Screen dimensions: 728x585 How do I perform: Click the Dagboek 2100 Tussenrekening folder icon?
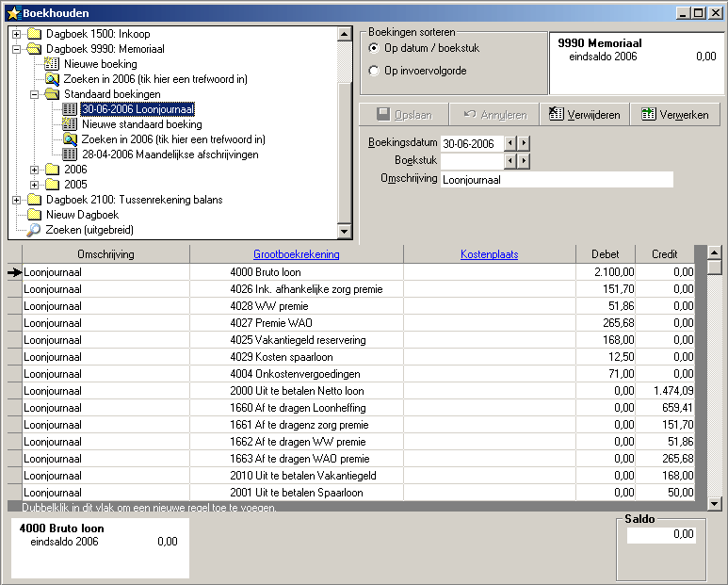(34, 200)
